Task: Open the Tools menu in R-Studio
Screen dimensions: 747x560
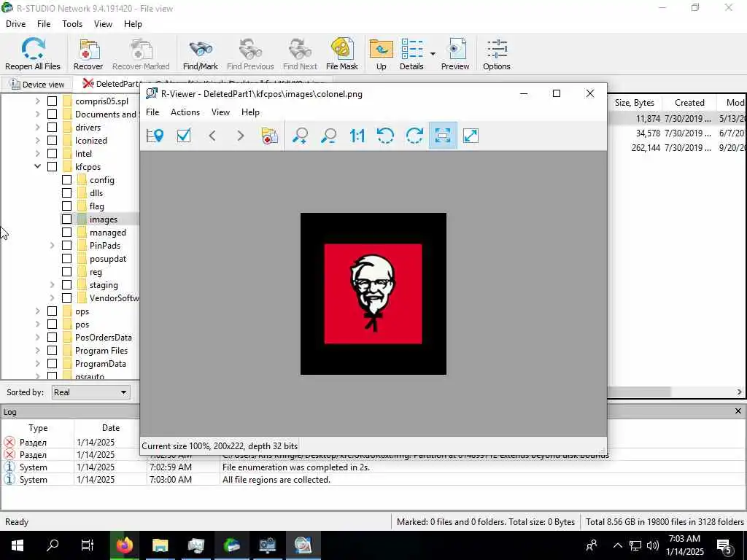Action: click(x=72, y=24)
